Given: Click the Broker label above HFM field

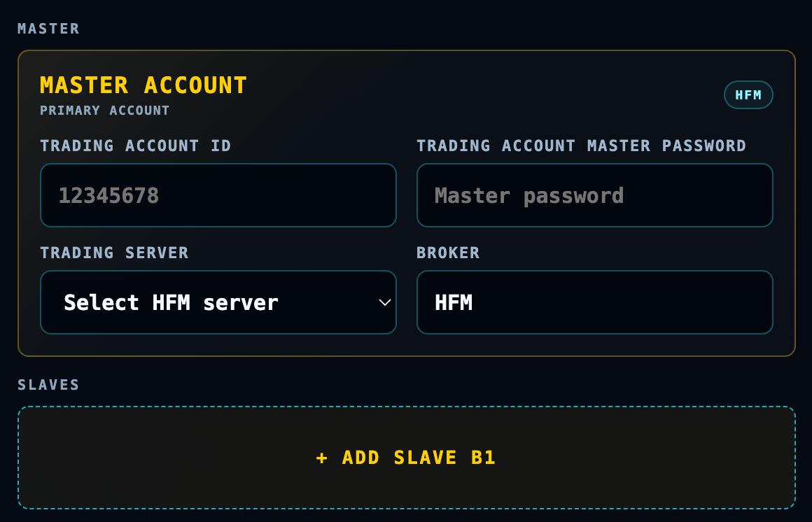Looking at the screenshot, I should point(449,253).
